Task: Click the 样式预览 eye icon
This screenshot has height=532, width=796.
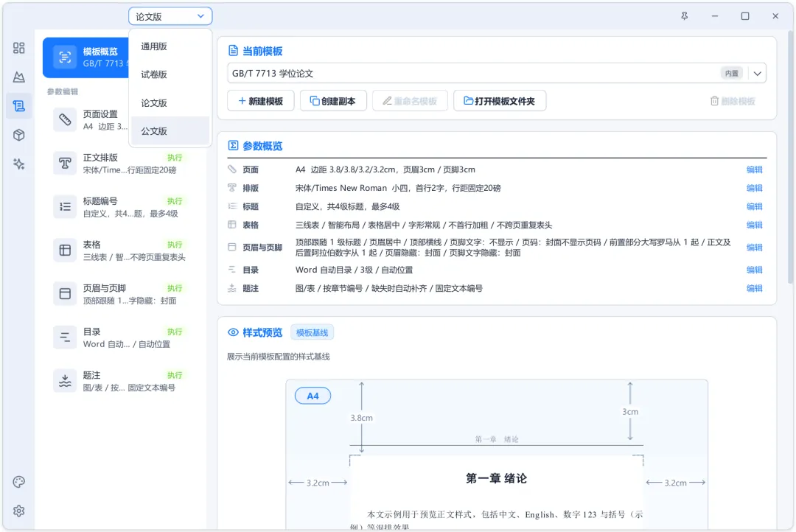Action: pos(233,332)
